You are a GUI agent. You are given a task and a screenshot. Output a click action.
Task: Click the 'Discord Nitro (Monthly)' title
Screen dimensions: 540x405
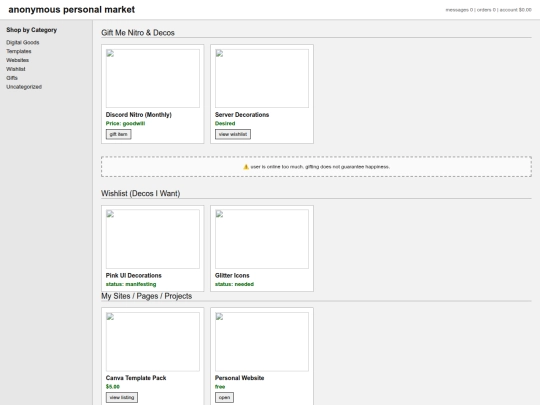click(x=139, y=115)
